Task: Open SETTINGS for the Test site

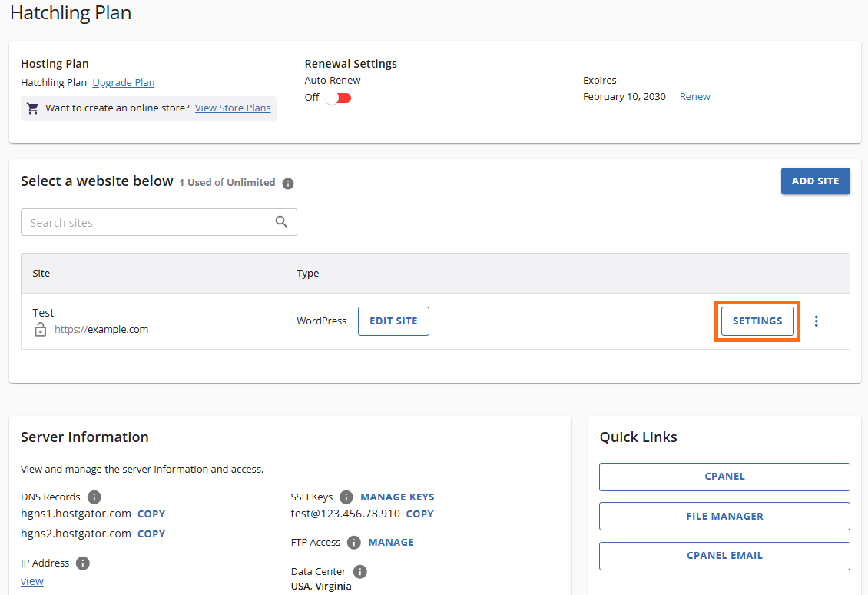Action: [x=757, y=321]
